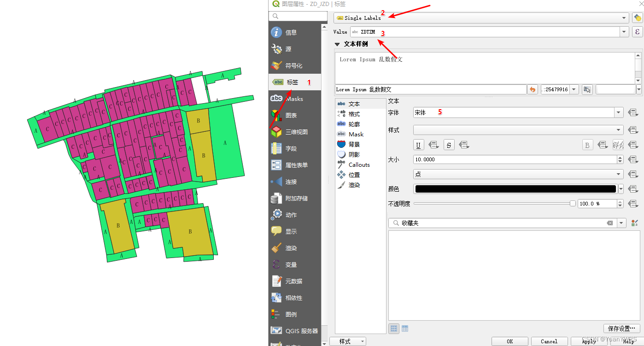Click the 显示 (Display) speech bubble icon
This screenshot has height=346, width=644.
click(x=276, y=231)
